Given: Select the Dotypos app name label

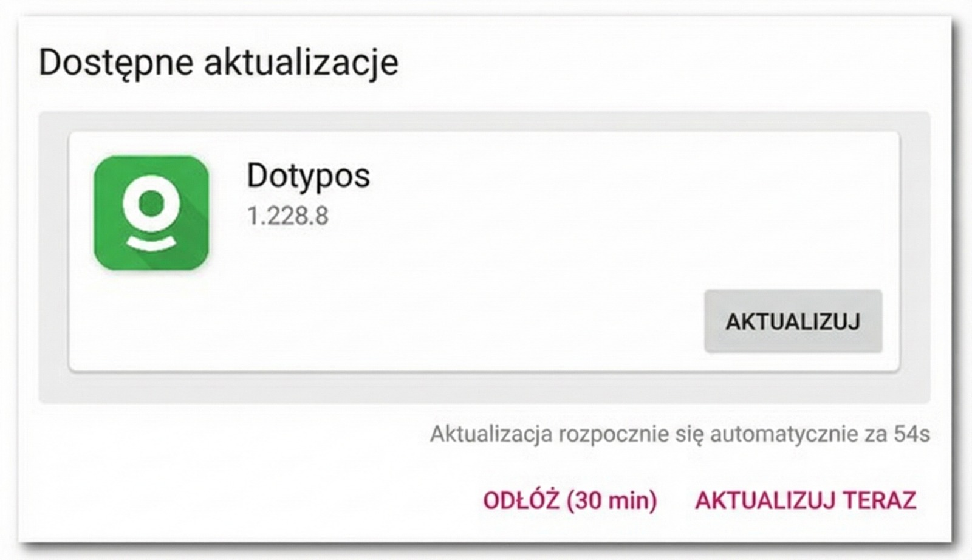Looking at the screenshot, I should 308,176.
